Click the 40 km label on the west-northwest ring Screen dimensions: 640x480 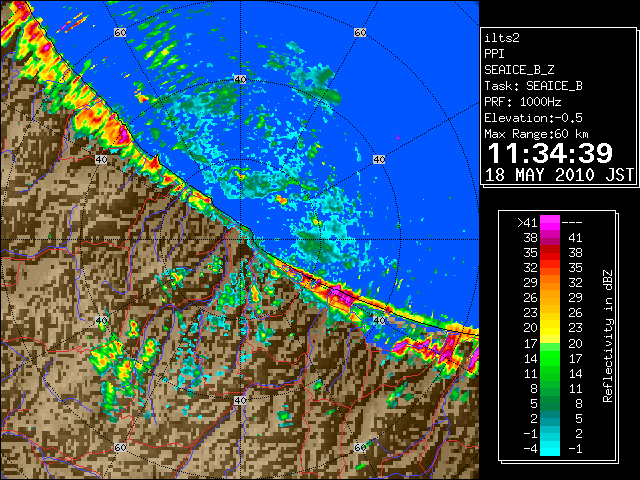(x=101, y=159)
